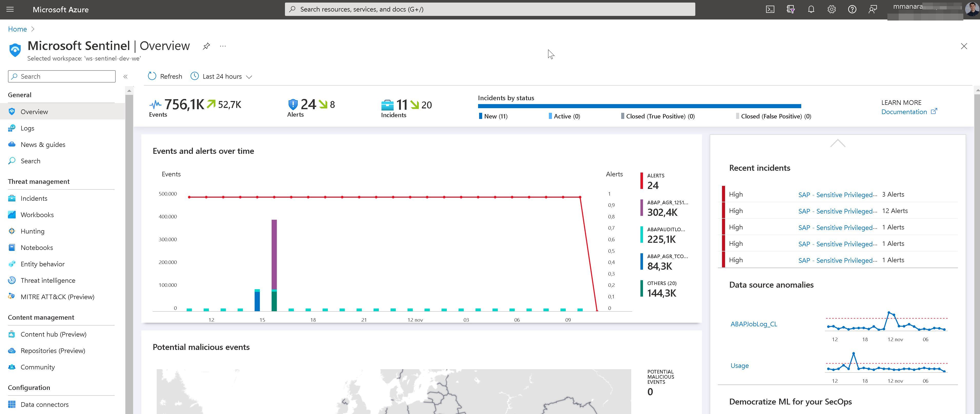The height and width of the screenshot is (414, 980).
Task: Open Cloud Shell from the top bar
Action: pyautogui.click(x=770, y=9)
